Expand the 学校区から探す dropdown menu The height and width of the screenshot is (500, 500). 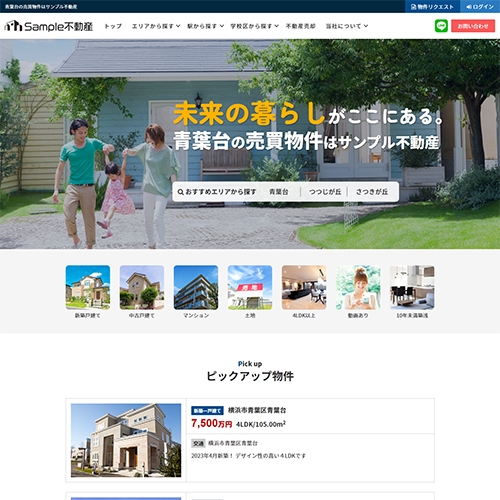click(x=254, y=26)
